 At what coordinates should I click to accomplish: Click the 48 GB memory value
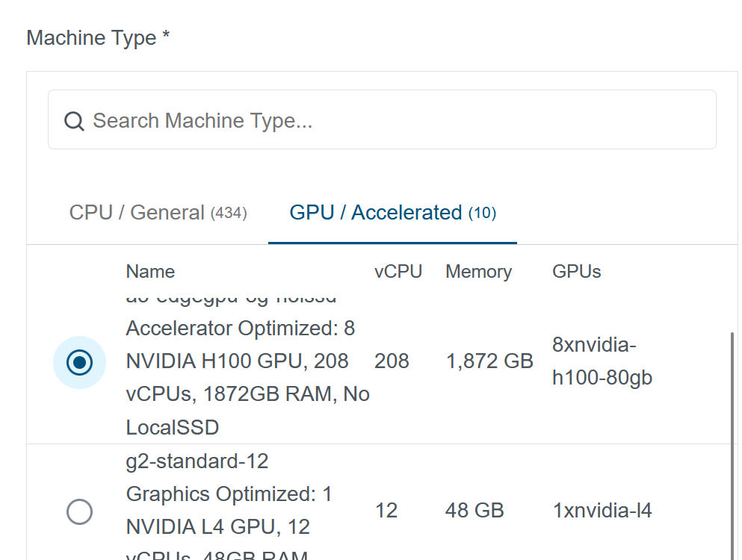tap(474, 511)
